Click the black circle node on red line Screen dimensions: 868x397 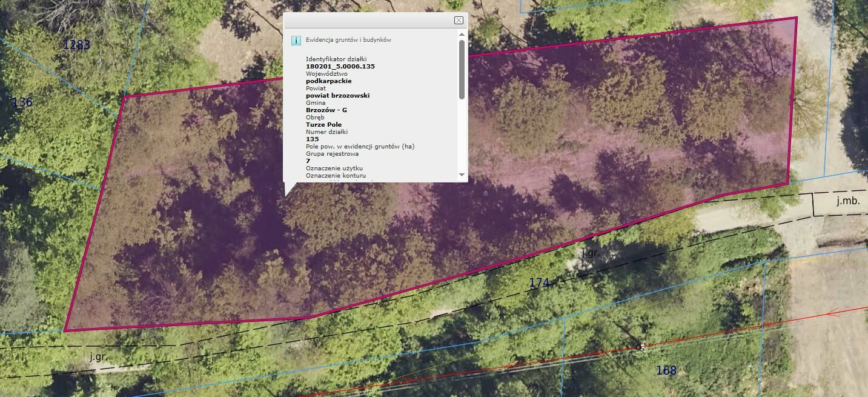point(638,347)
